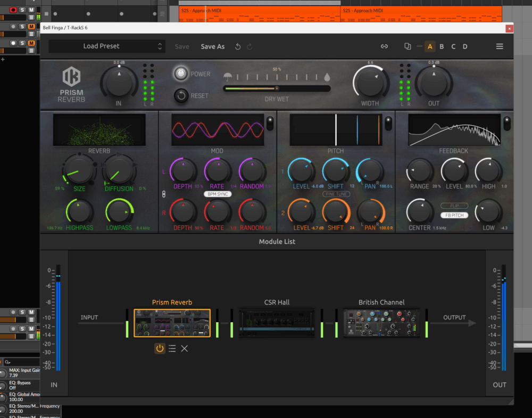Close the T-RackS 6 plugin window
Image resolution: width=532 pixels, height=418 pixels.
(509, 29)
